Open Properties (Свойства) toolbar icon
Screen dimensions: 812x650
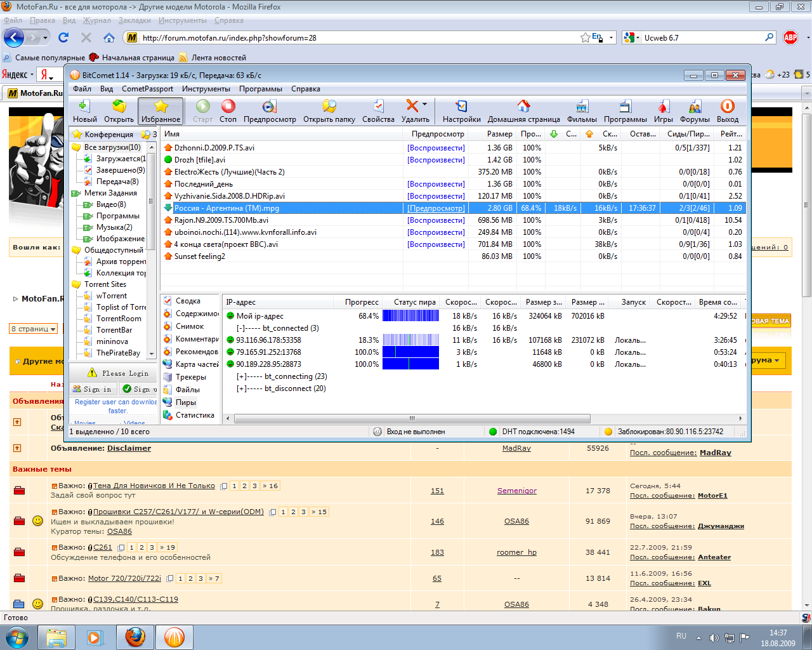click(x=378, y=110)
